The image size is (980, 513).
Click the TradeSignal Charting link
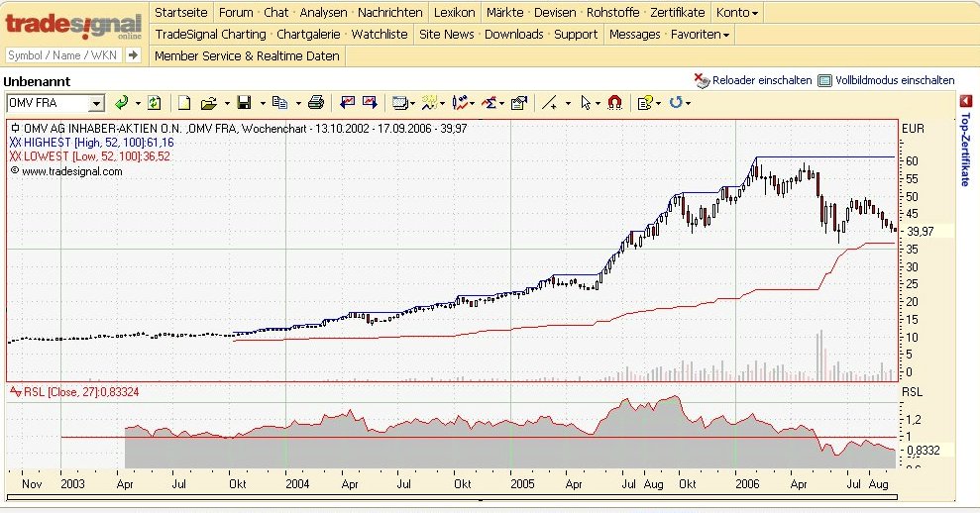pos(211,35)
